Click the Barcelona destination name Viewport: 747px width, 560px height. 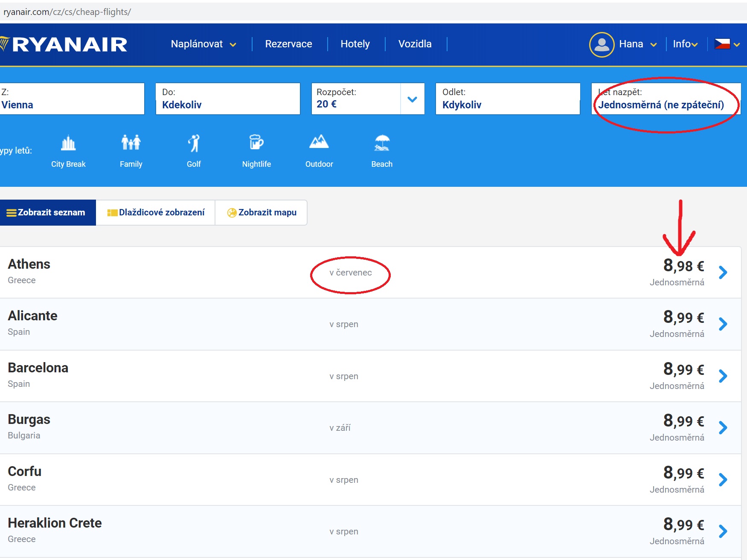pos(38,368)
